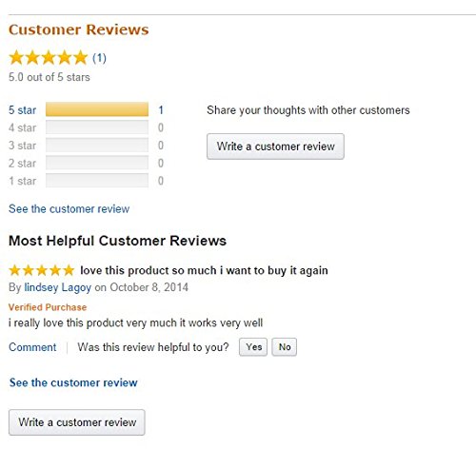Click the overall five-star rating icons
Image resolution: width=476 pixels, height=449 pixels.
click(49, 58)
